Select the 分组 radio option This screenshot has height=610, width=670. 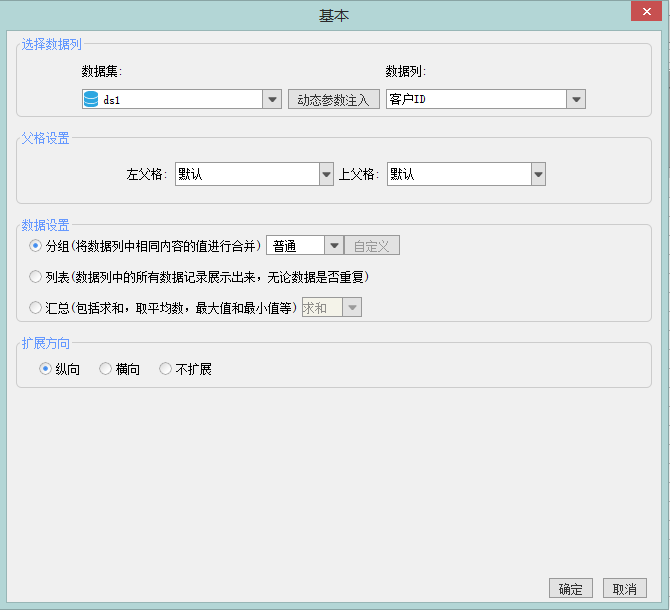pyautogui.click(x=35, y=246)
